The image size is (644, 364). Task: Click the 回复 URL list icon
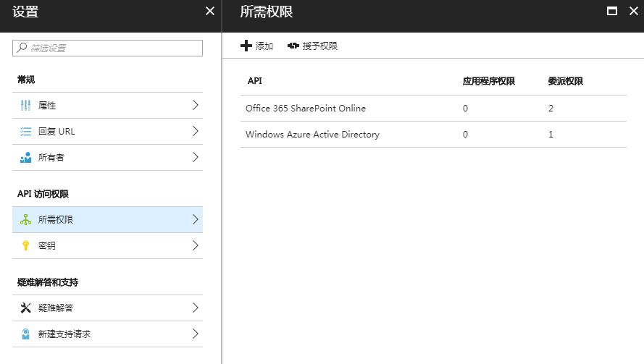click(25, 131)
